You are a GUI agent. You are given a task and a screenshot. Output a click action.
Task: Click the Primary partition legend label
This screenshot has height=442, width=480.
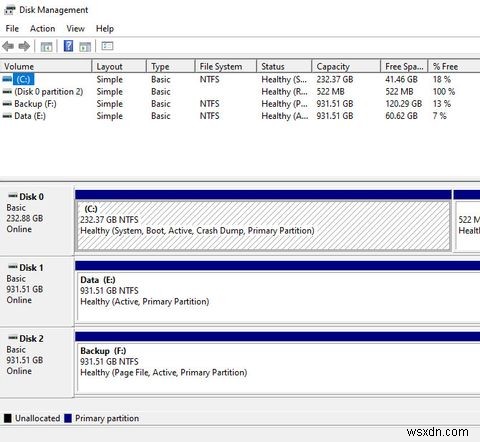click(x=107, y=418)
